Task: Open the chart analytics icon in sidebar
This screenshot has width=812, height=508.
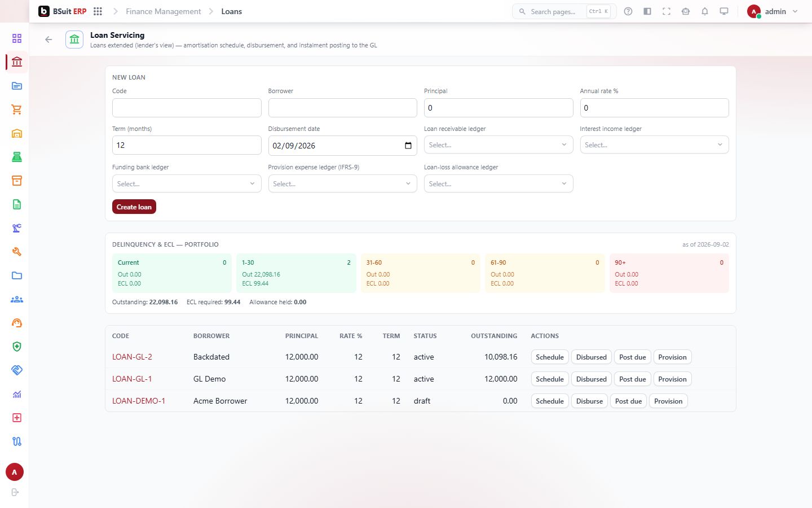Action: point(17,394)
